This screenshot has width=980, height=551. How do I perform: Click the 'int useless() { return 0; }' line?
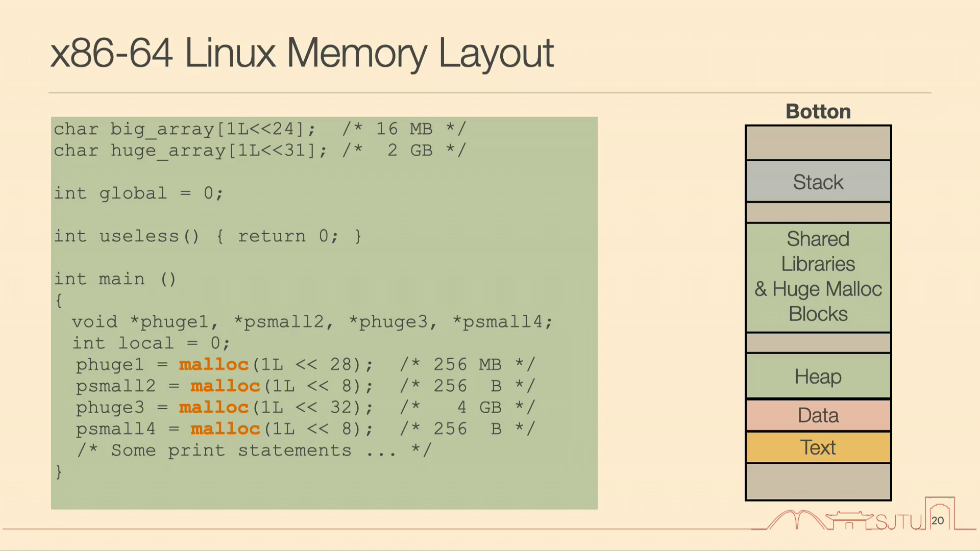(208, 236)
